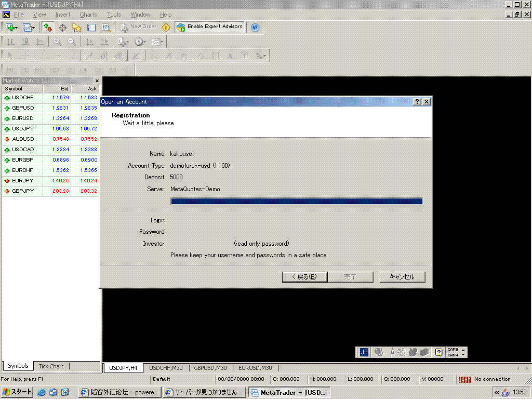Switch to Candlesticks display
This screenshot has height=399, width=532.
click(25, 42)
